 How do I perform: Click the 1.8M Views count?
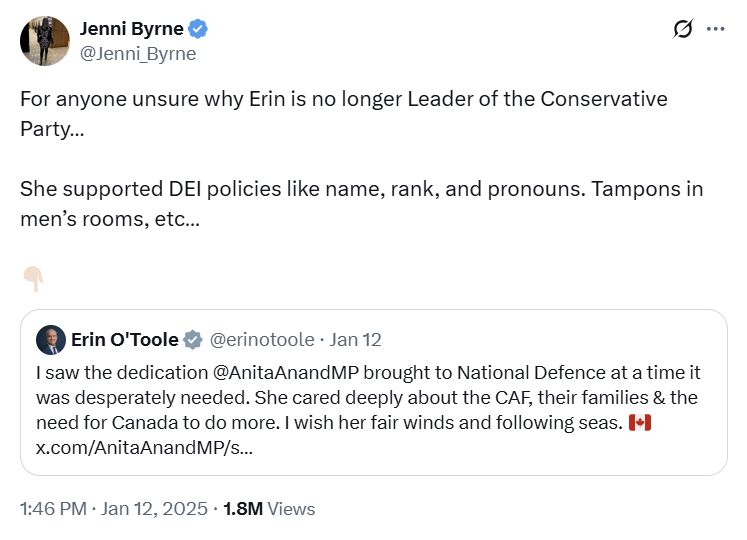[x=269, y=508]
